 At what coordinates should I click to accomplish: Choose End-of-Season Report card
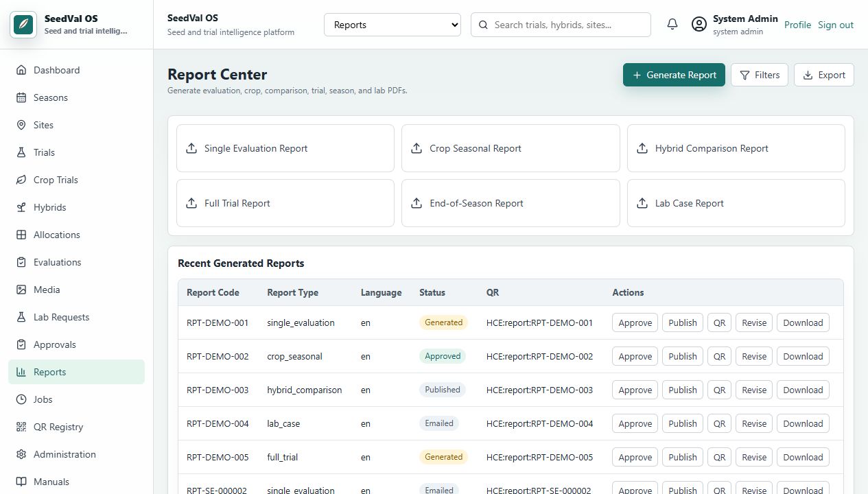pos(511,203)
